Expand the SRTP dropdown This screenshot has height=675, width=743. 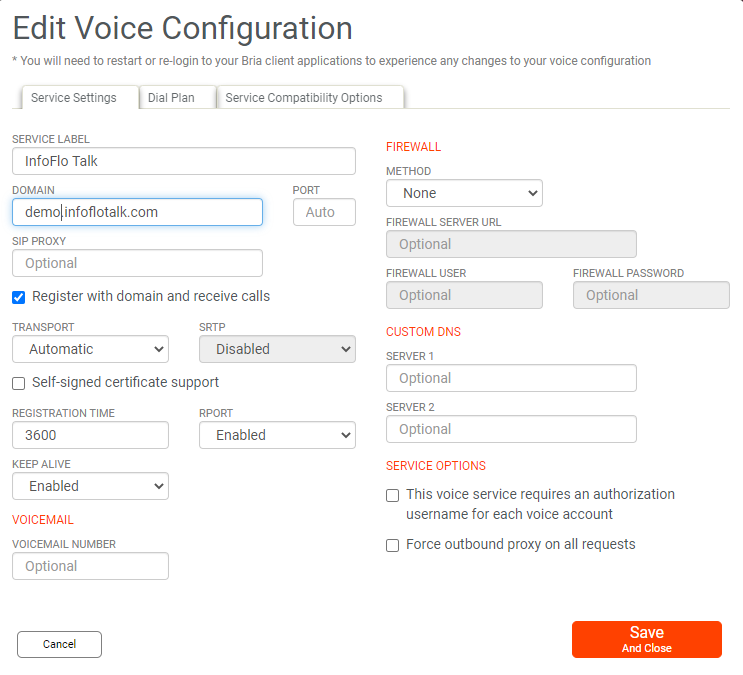pos(277,349)
